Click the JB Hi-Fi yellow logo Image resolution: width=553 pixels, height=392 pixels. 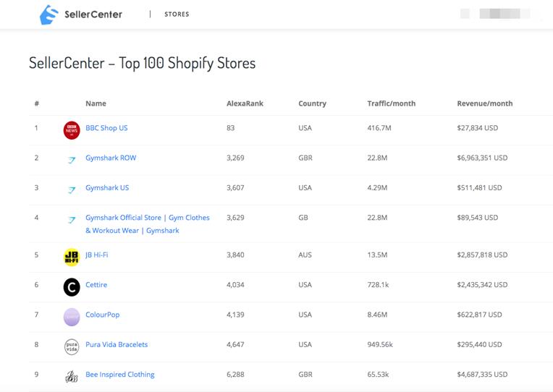[x=72, y=257]
